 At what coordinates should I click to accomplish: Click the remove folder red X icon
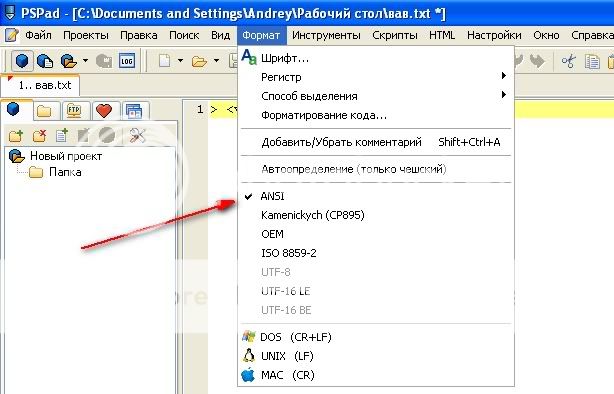point(39,136)
